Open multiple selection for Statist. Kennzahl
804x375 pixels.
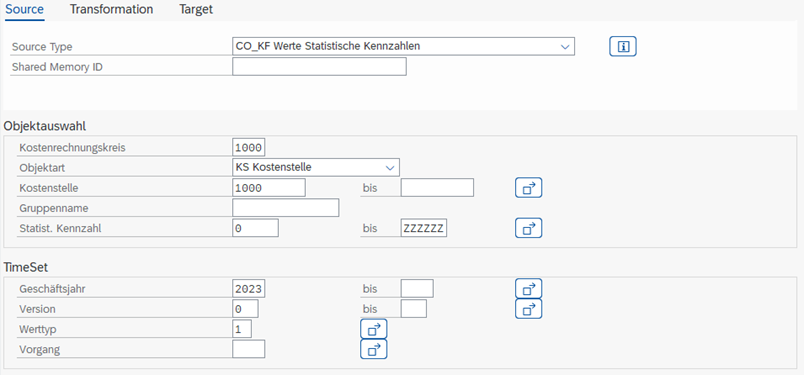pos(528,228)
